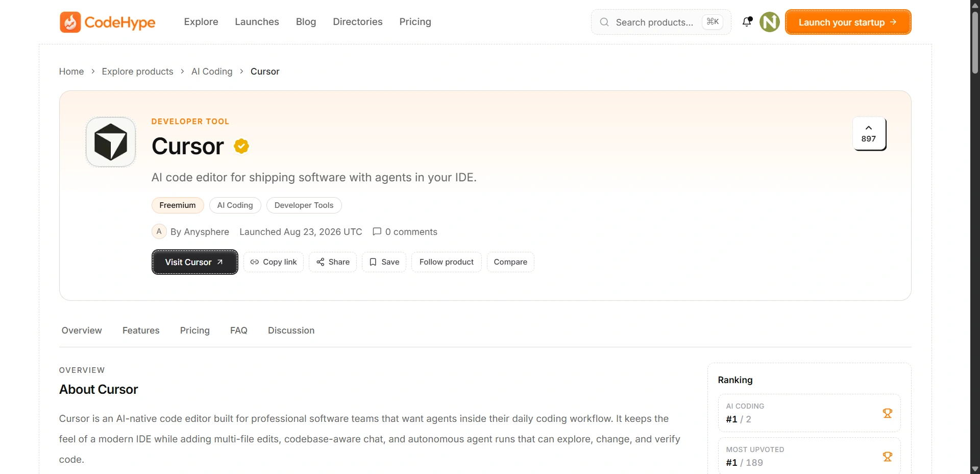Screen dimensions: 980x474
Task: Save the product with the Save button
Action: click(384, 262)
